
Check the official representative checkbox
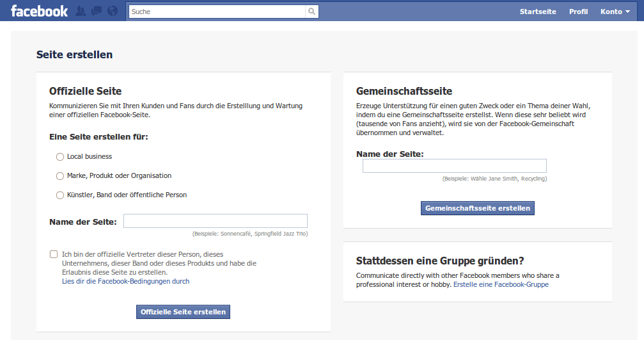54,254
